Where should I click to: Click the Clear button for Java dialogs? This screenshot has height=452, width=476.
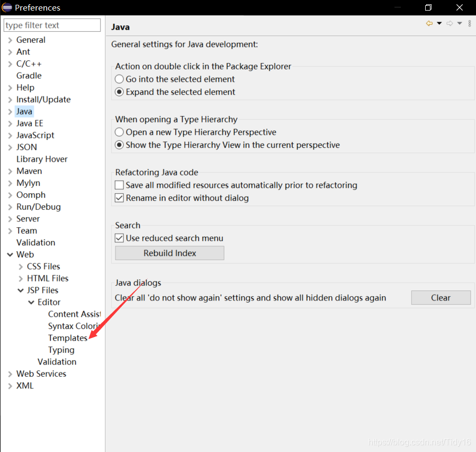click(441, 298)
